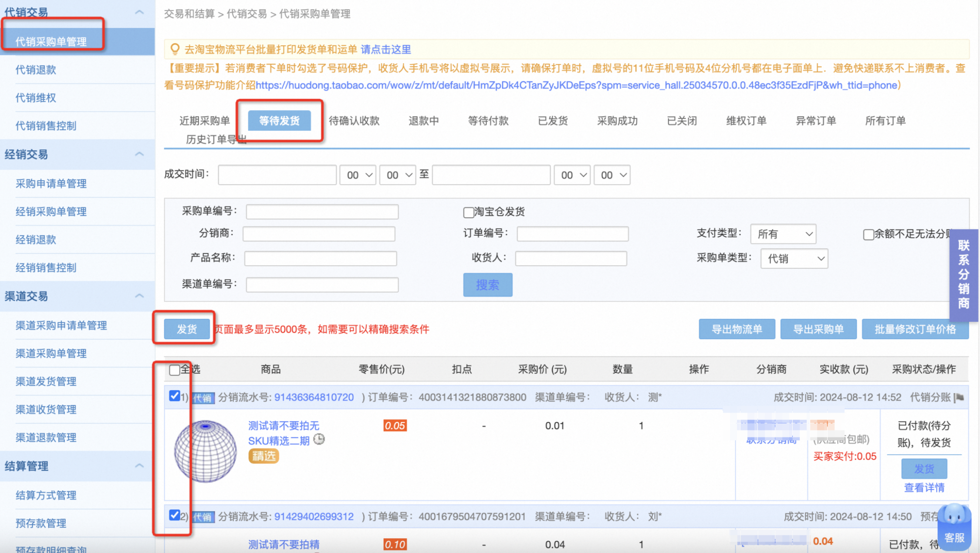Open the 历史订单导出 tab
Image resolution: width=980 pixels, height=553 pixels.
[x=216, y=139]
